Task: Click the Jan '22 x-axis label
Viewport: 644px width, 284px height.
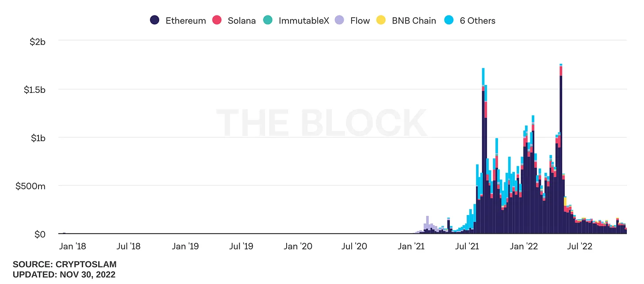Action: (523, 246)
